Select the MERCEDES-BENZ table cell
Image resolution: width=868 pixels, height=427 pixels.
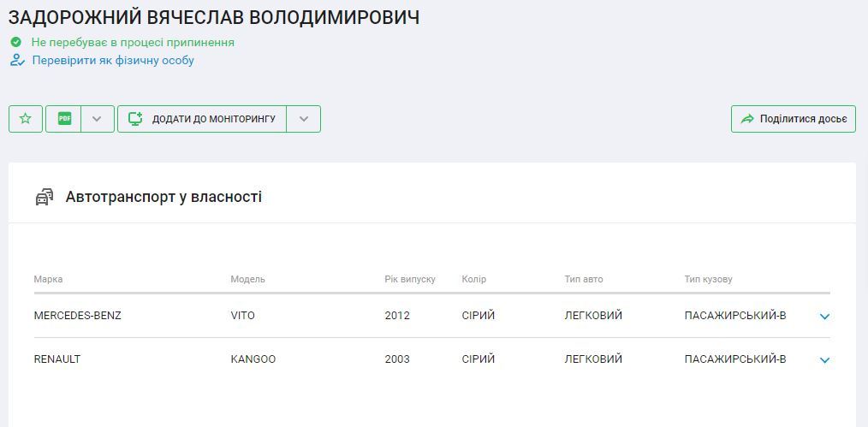[x=78, y=316]
